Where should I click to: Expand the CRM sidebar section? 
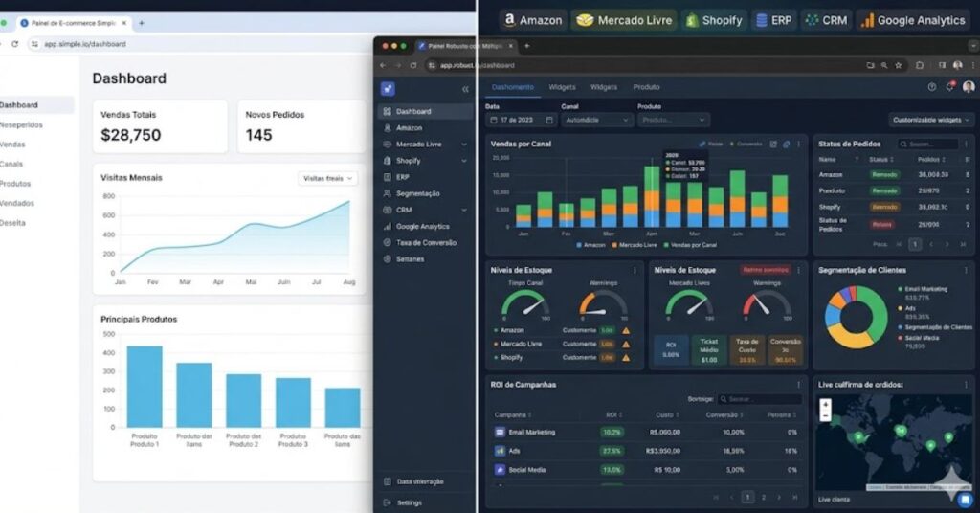click(464, 210)
